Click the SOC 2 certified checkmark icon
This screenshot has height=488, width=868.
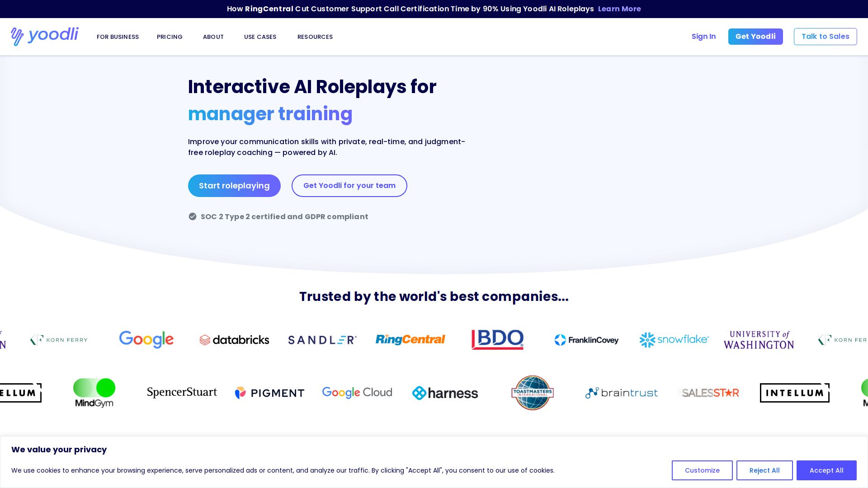[193, 216]
